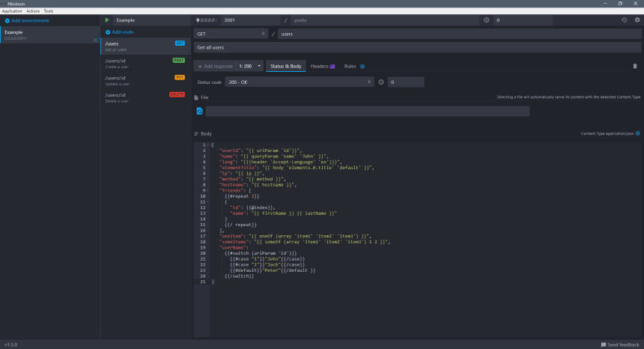The width and height of the screenshot is (644, 349).
Task: Click the Add response button
Action: [215, 66]
